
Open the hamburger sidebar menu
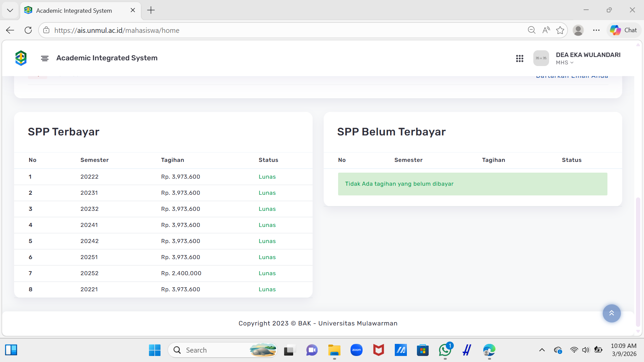[45, 58]
